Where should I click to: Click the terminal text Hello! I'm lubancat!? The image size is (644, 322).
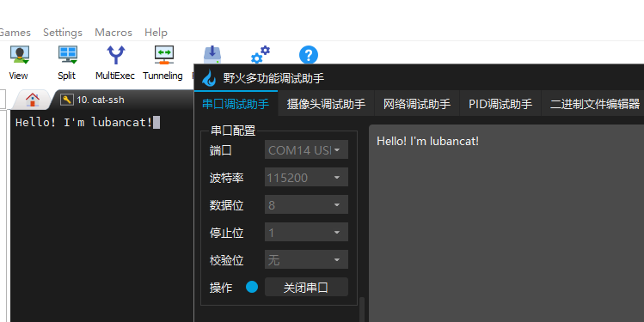click(x=83, y=122)
